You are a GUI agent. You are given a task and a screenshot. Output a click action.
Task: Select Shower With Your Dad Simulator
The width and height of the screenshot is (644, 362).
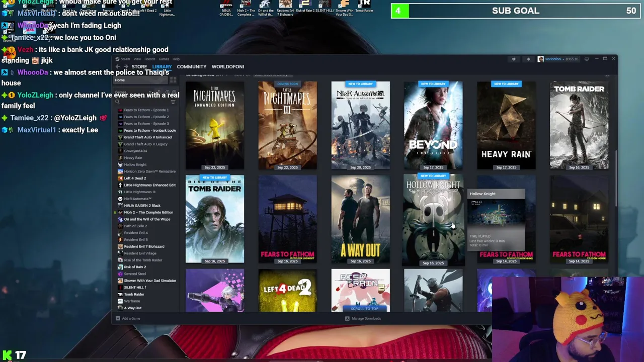click(x=150, y=281)
